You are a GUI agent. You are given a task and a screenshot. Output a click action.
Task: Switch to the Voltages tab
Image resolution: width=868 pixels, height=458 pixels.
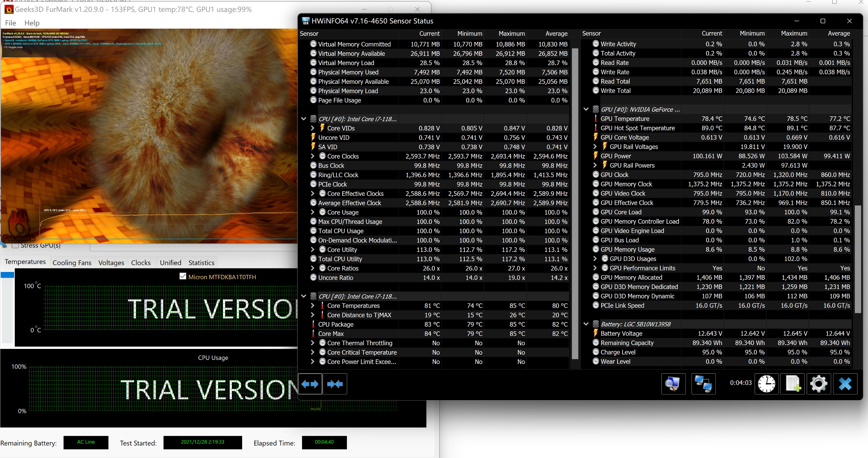111,262
